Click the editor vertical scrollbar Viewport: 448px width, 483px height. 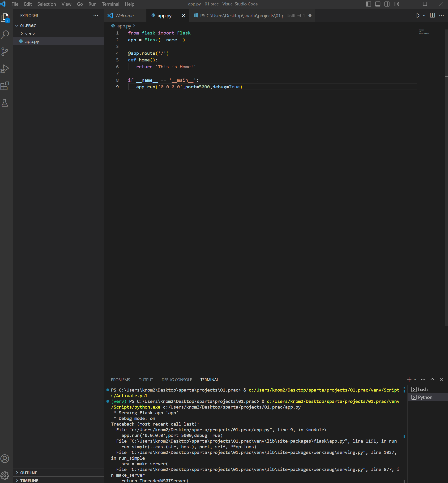point(446,178)
